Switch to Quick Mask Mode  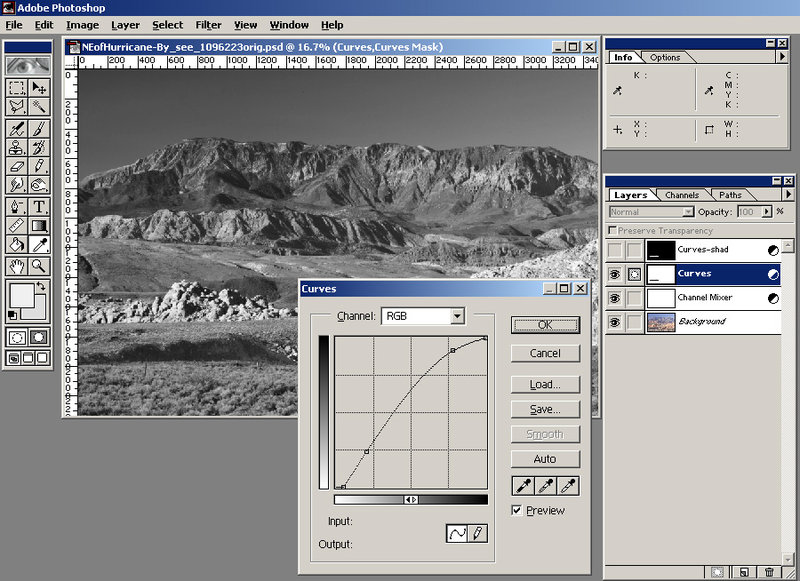(x=39, y=337)
